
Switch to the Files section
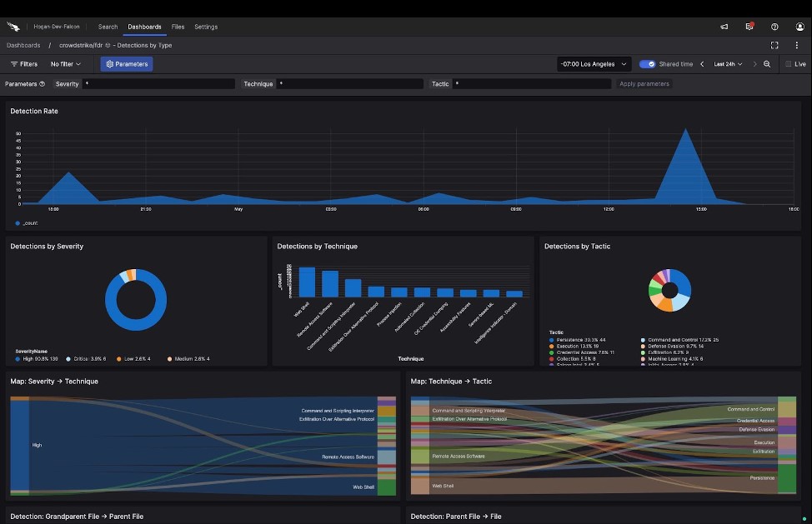178,26
